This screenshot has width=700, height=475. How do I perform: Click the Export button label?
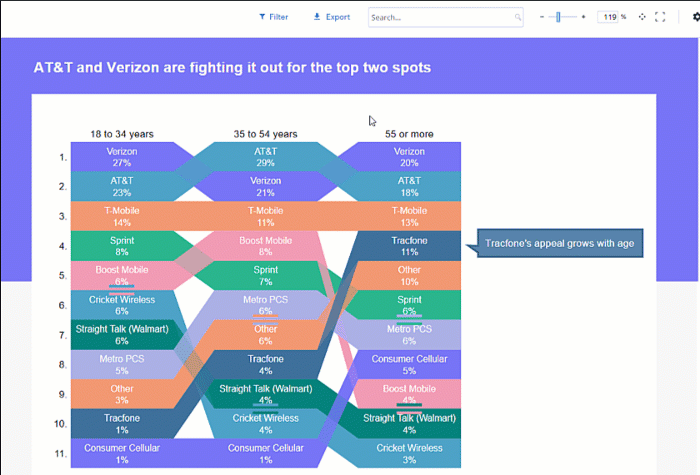[x=338, y=17]
